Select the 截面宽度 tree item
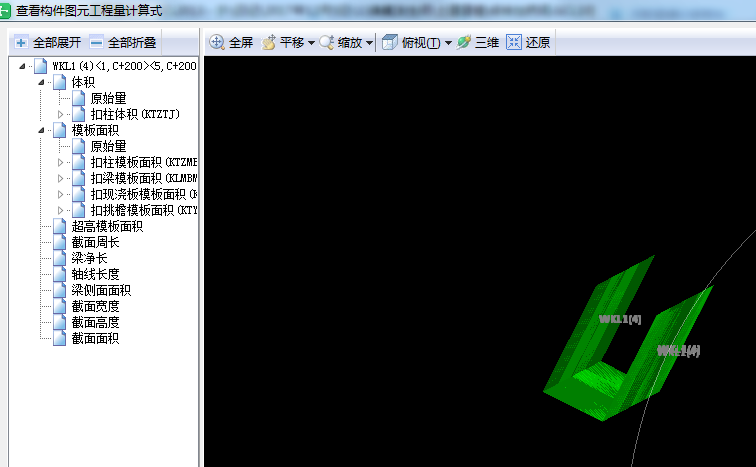Image resolution: width=756 pixels, height=467 pixels. [95, 306]
